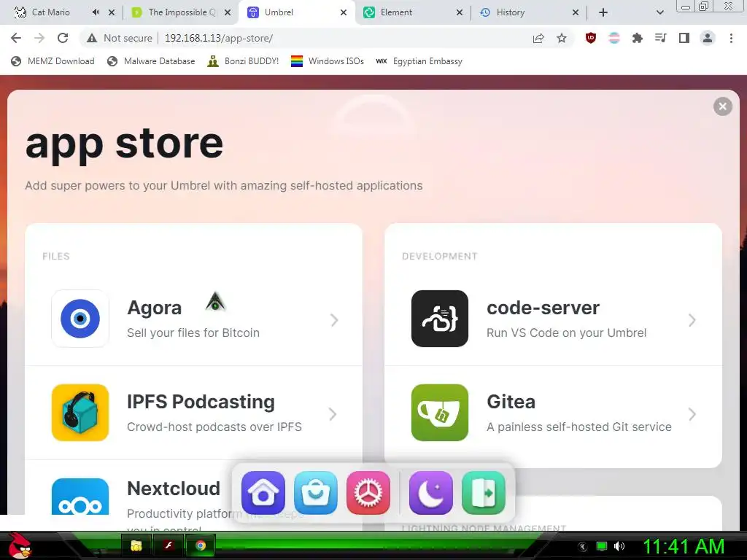The width and height of the screenshot is (747, 560).
Task: Click the Nextcloud app title
Action: pyautogui.click(x=174, y=489)
